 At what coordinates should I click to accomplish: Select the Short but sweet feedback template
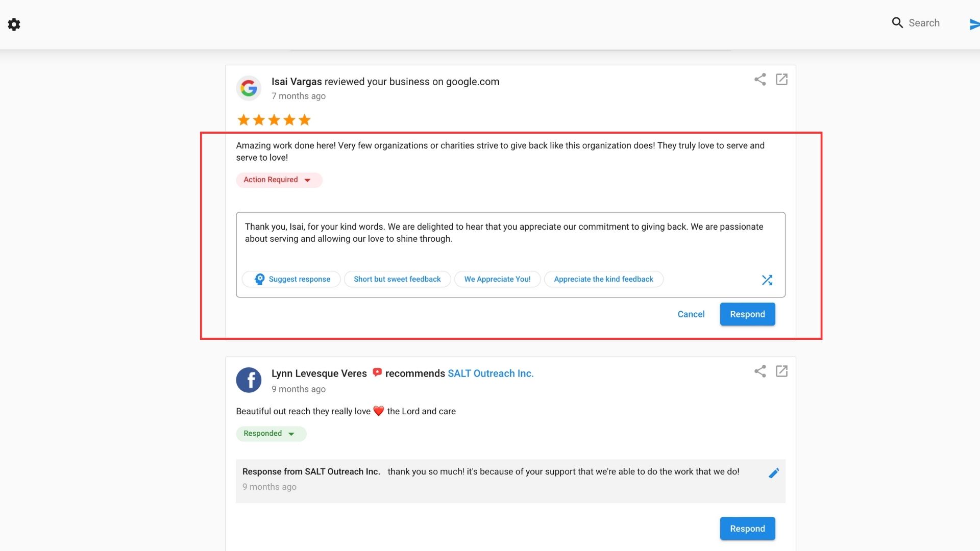[397, 279]
